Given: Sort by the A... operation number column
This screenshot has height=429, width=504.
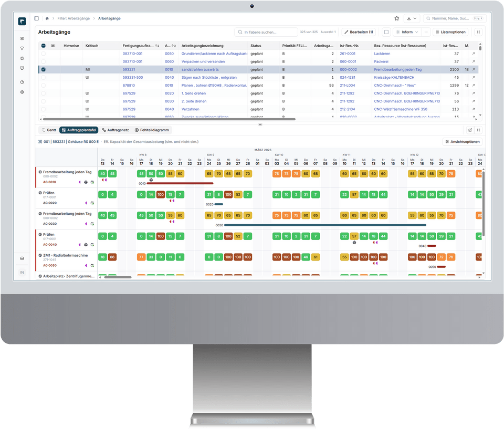Looking at the screenshot, I should tap(170, 46).
